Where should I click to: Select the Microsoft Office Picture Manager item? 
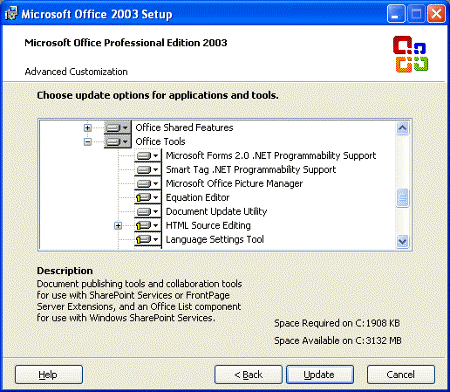tap(234, 183)
